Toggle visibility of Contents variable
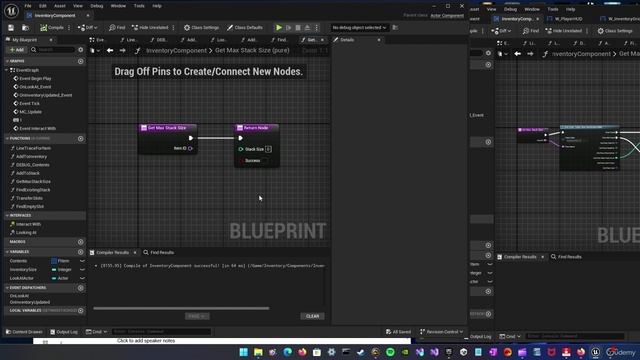The image size is (640, 360). tap(82, 261)
